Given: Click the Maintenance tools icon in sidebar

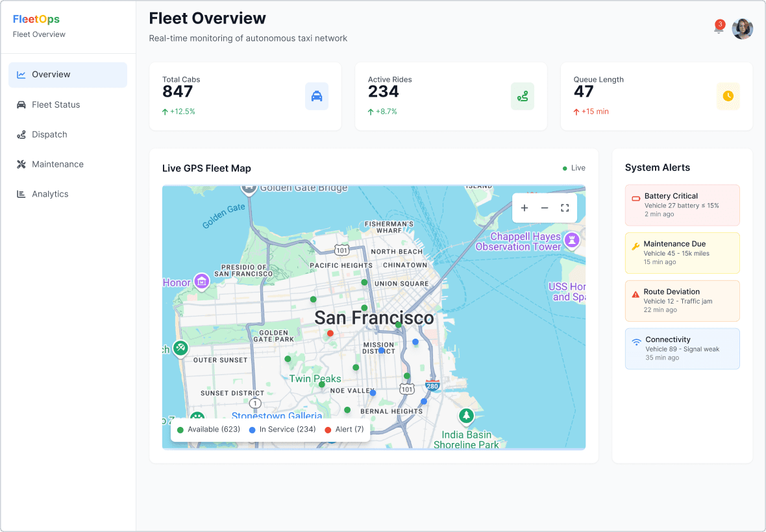Looking at the screenshot, I should pyautogui.click(x=21, y=165).
